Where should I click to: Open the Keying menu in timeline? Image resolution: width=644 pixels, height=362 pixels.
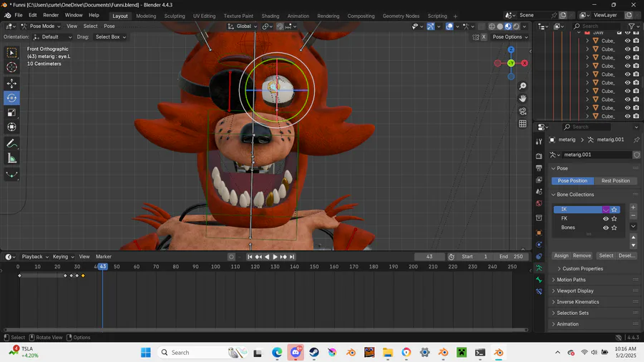pos(63,257)
